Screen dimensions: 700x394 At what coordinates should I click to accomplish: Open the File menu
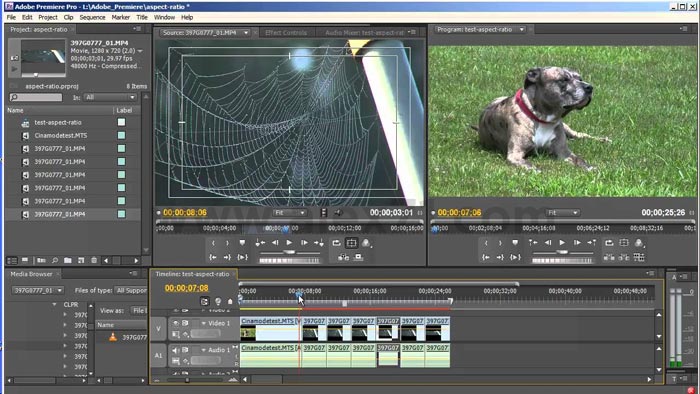[11, 17]
